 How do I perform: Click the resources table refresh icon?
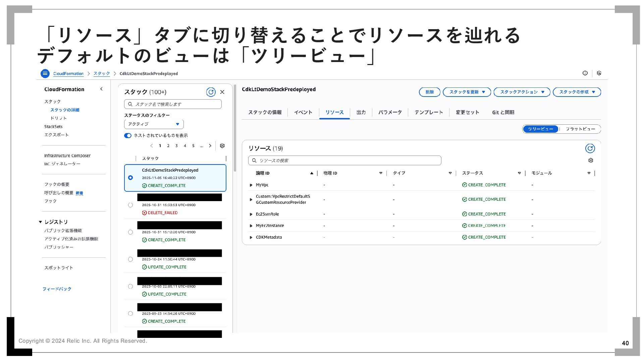pyautogui.click(x=590, y=148)
